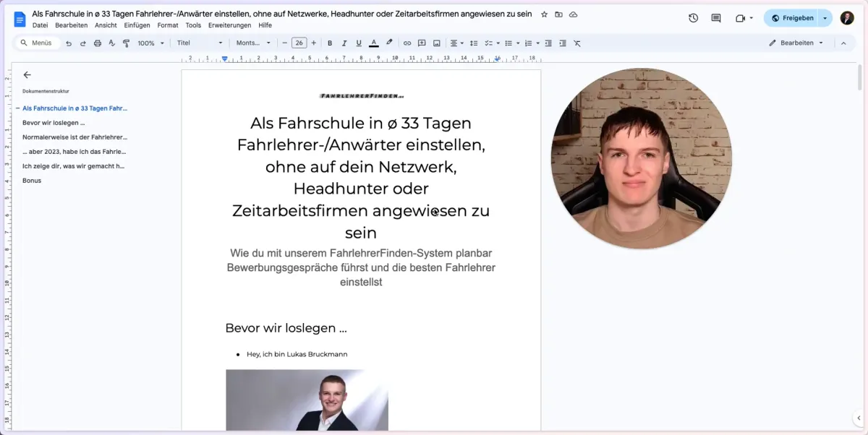Open the Bearbeiten editing mode dropdown
Screen dimensions: 868x435
coord(796,43)
